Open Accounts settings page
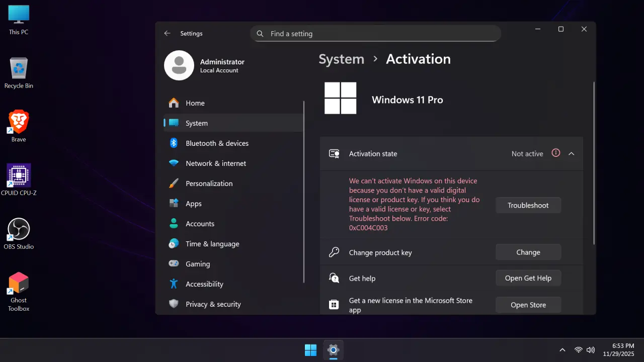Image resolution: width=644 pixels, height=362 pixels. coord(233,224)
